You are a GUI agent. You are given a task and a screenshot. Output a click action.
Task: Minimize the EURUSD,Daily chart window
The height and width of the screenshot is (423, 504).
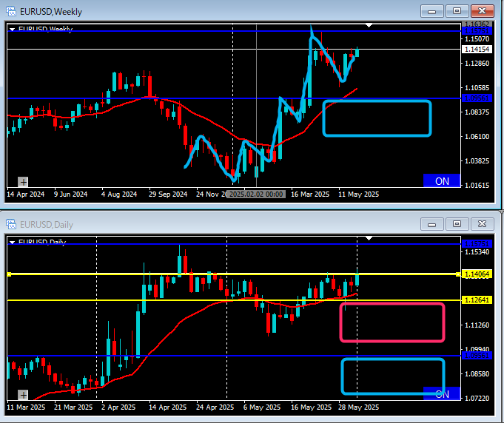(x=432, y=224)
